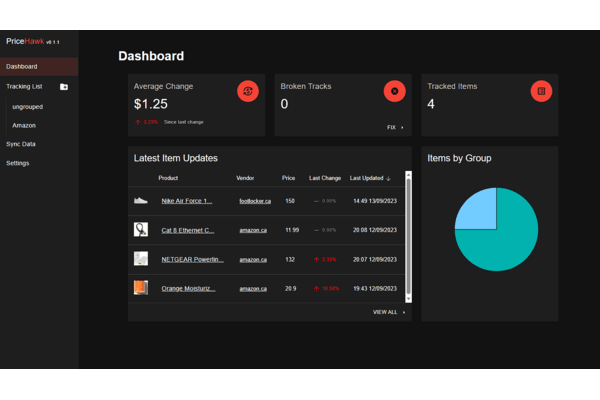Click the Tracked Items list icon
Viewport: 600px width, 400px height.
(x=541, y=91)
